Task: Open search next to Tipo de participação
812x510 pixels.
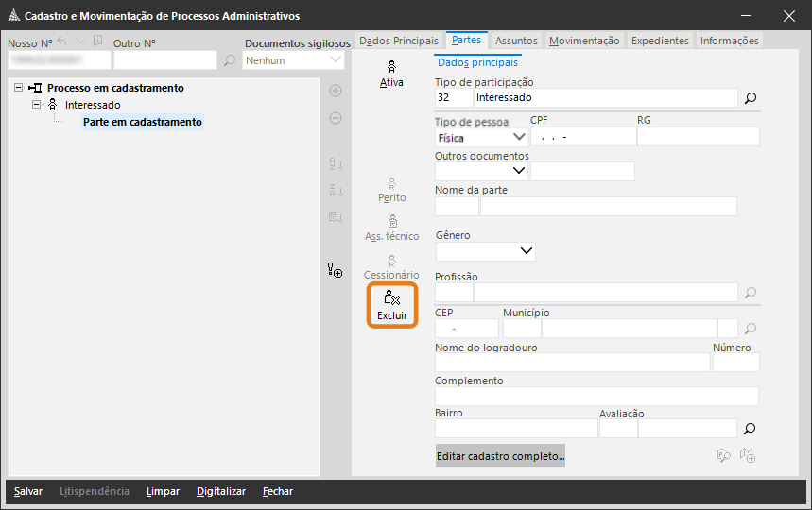Action: (751, 97)
